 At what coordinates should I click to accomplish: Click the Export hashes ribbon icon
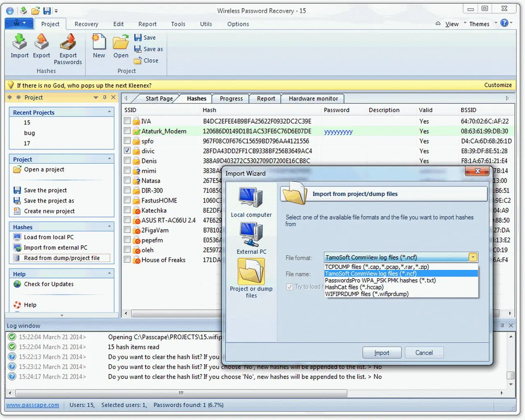point(41,46)
